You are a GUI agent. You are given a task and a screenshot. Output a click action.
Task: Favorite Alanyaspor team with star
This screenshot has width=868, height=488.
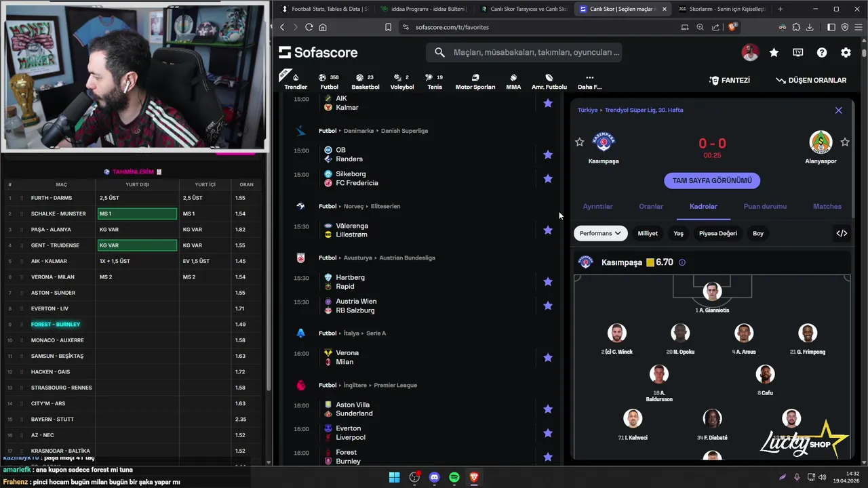coord(845,142)
